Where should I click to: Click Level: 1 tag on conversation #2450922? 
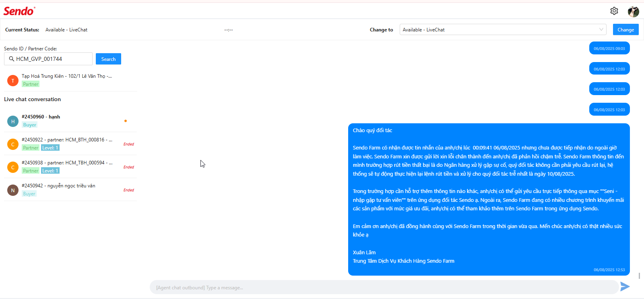pyautogui.click(x=50, y=148)
